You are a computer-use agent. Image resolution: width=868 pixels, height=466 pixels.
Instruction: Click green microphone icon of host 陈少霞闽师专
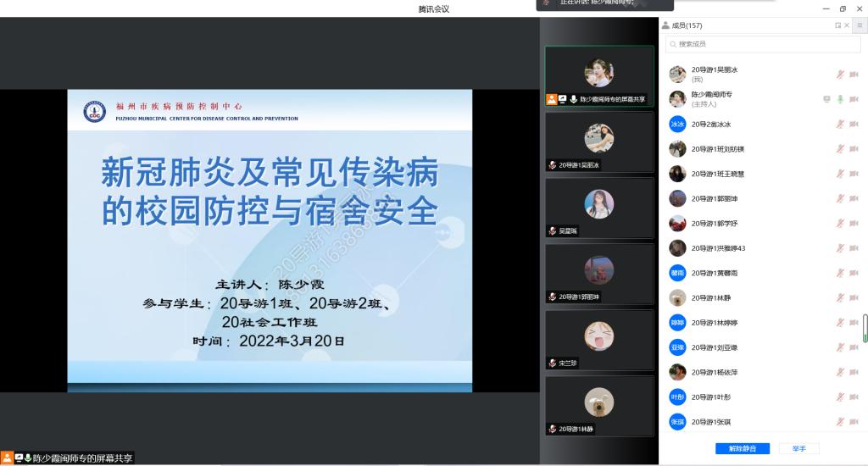click(x=840, y=99)
